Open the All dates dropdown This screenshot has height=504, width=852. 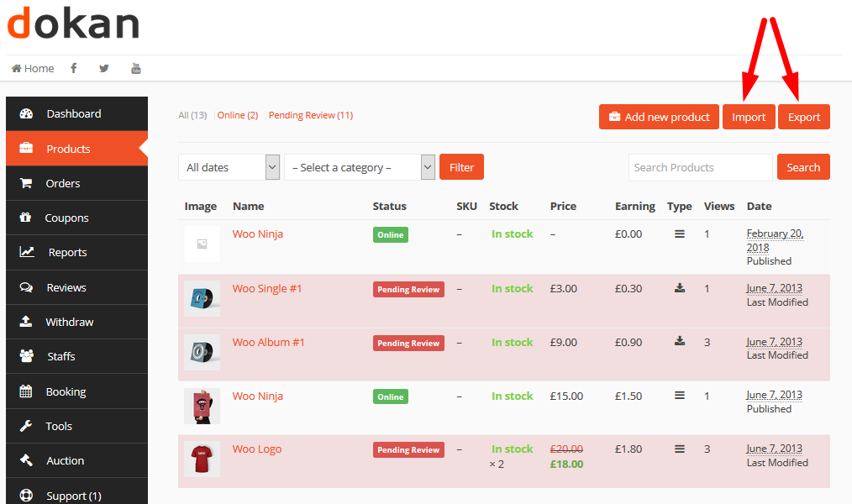pyautogui.click(x=229, y=167)
